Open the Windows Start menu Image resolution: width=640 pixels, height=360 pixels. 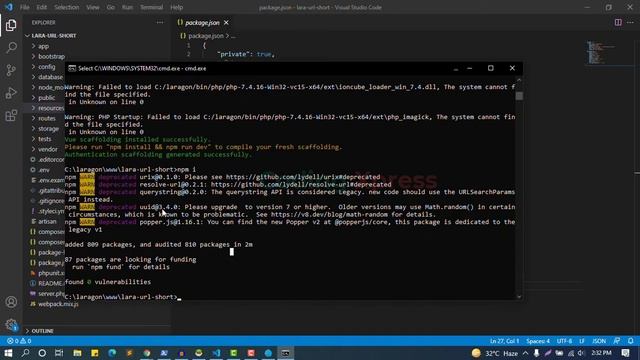[8, 353]
